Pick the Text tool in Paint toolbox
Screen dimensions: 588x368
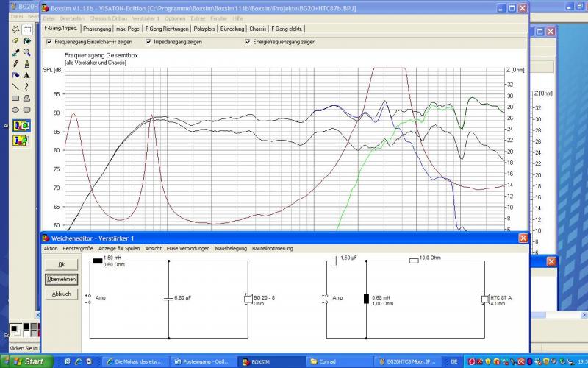(27, 75)
